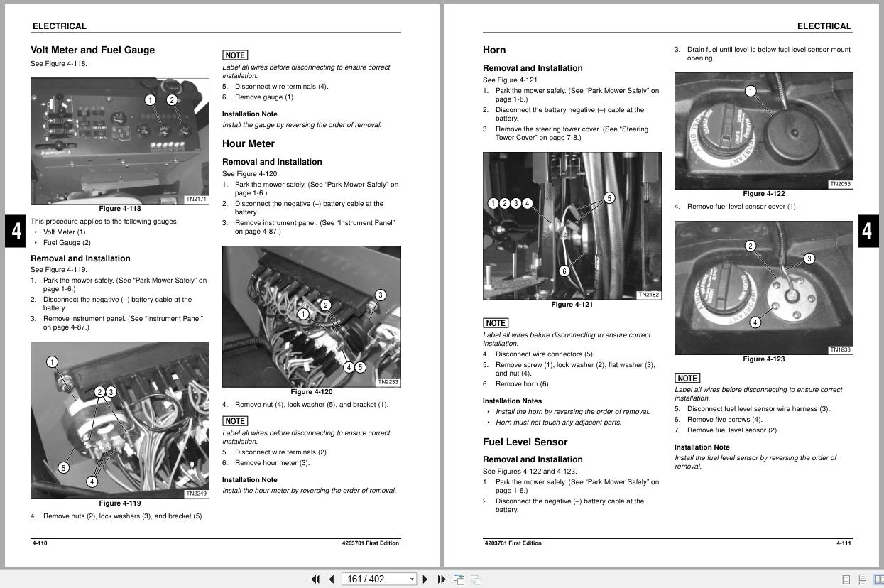Click the TN2249 image code label

[x=197, y=494]
